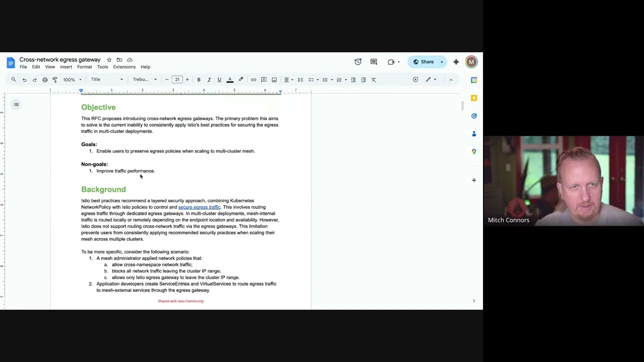Toggle numbered list
Viewport: 644px width, 362px height.
[339, 79]
